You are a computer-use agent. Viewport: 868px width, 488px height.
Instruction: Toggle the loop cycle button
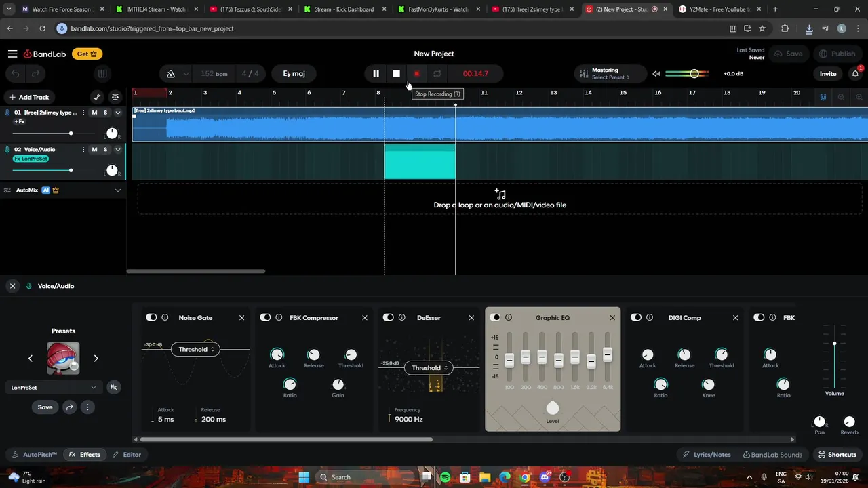pos(437,74)
